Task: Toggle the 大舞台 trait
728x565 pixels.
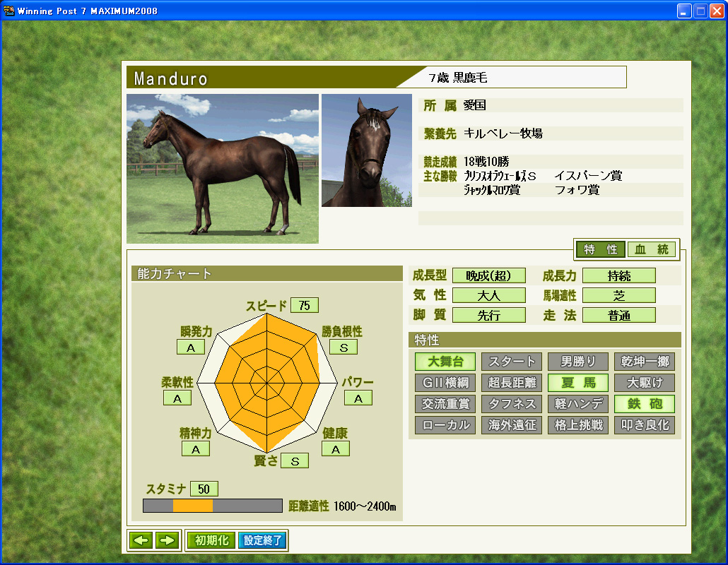Action: click(445, 362)
